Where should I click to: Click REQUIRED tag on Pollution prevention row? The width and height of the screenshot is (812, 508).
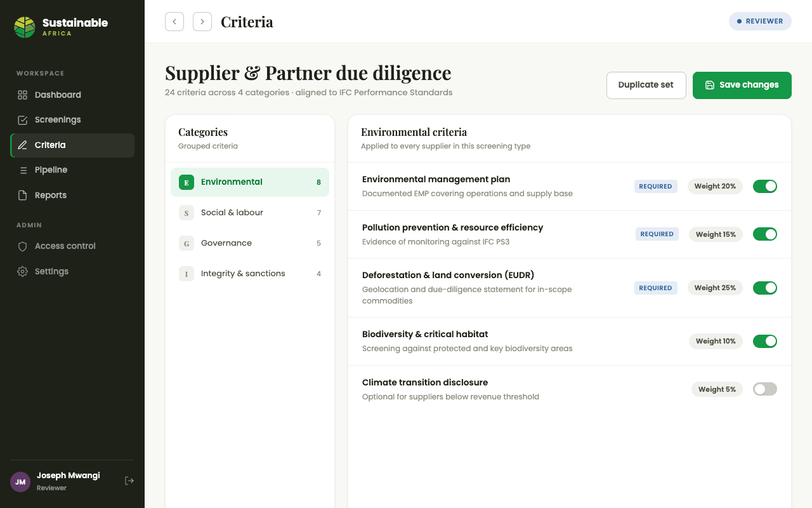657,234
